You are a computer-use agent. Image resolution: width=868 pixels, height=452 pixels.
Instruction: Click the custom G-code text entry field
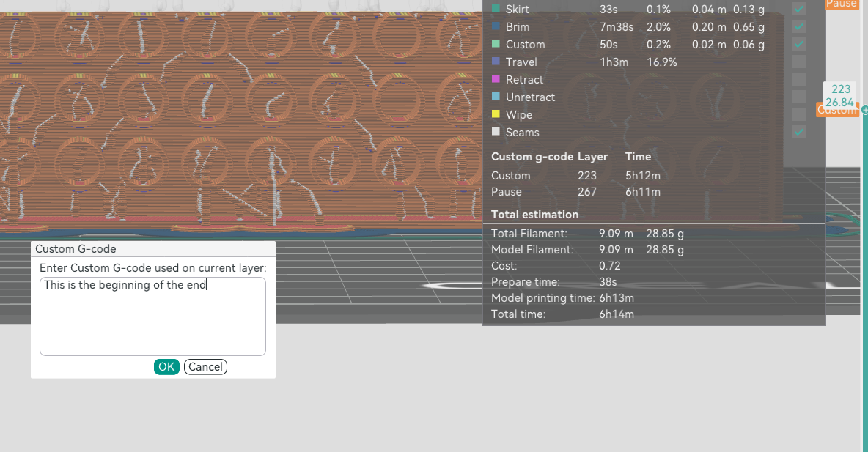click(x=152, y=316)
